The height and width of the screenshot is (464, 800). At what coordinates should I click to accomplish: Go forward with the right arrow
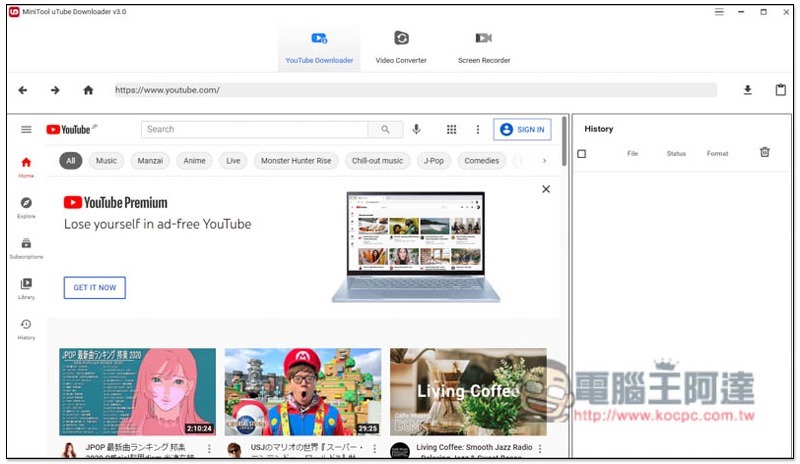(x=55, y=90)
